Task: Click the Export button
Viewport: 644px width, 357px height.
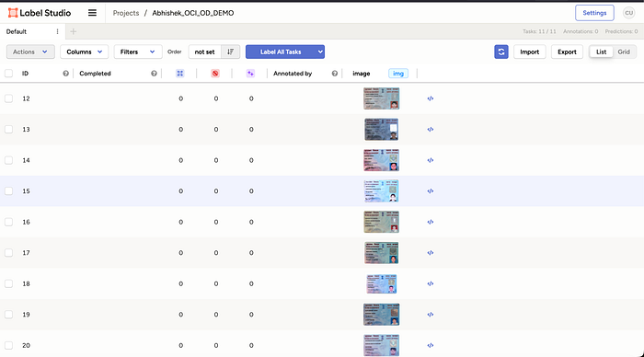Action: (x=567, y=52)
